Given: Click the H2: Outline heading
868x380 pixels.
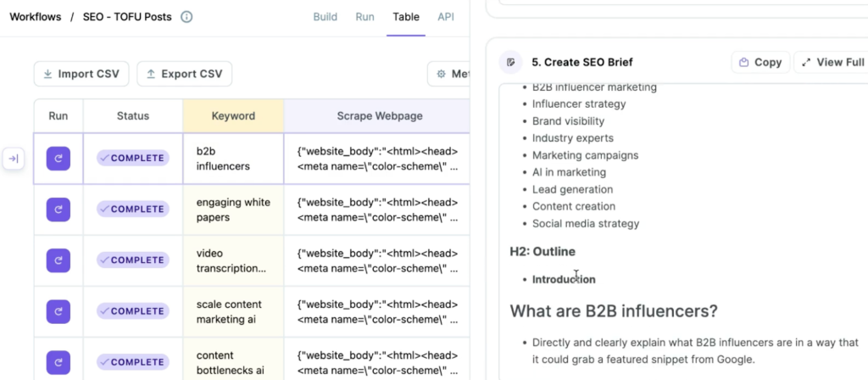Looking at the screenshot, I should (x=542, y=251).
